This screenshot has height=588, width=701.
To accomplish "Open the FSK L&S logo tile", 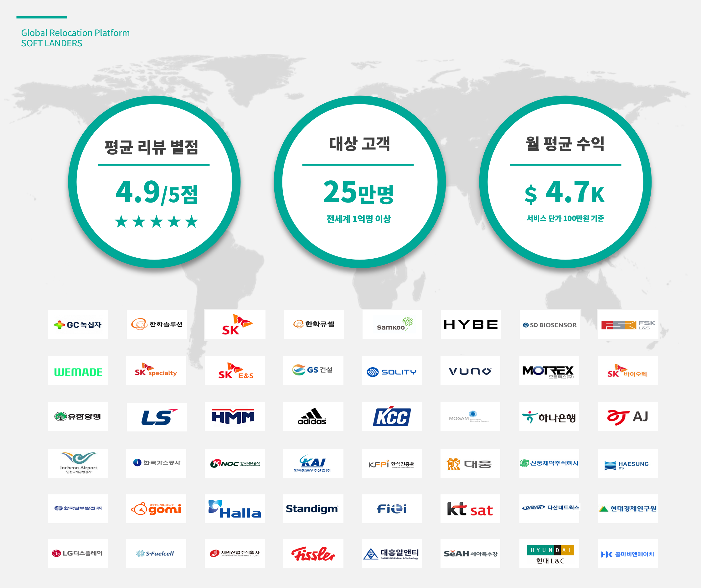I will click(x=628, y=325).
